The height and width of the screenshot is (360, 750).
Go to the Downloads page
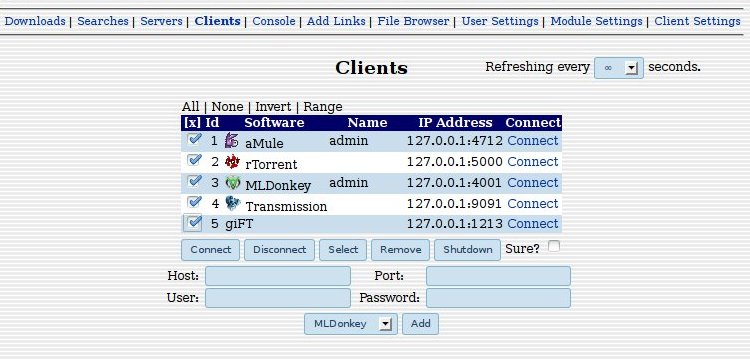pyautogui.click(x=35, y=21)
